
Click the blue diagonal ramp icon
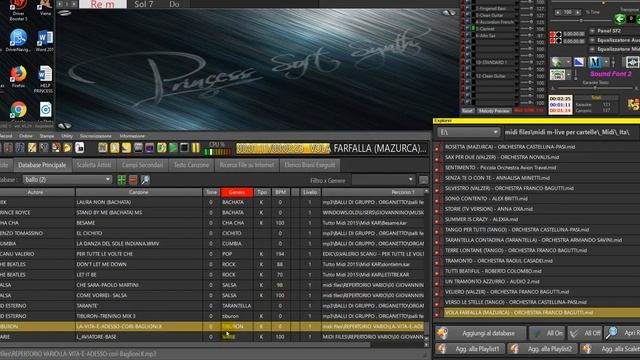(x=579, y=62)
